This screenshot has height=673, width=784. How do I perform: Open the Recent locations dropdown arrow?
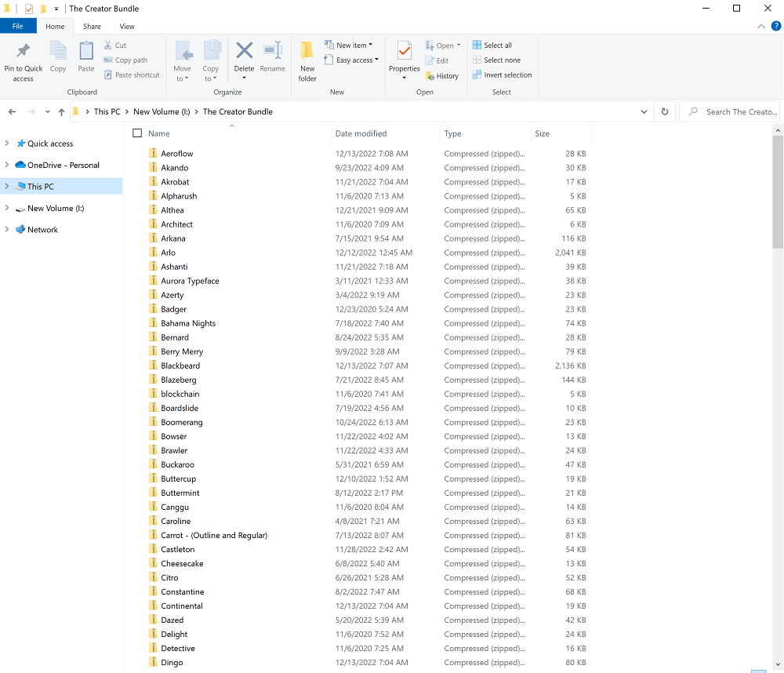48,111
